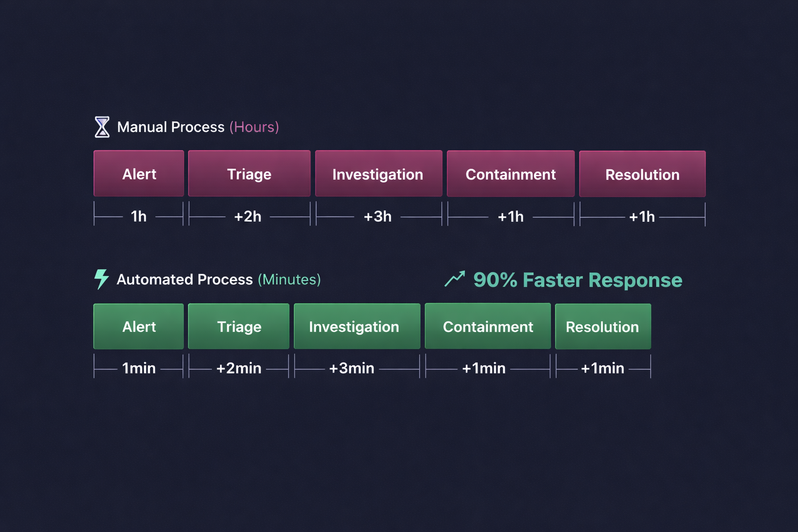Click the magenta Investigation stage box
The height and width of the screenshot is (532, 798).
(x=378, y=174)
